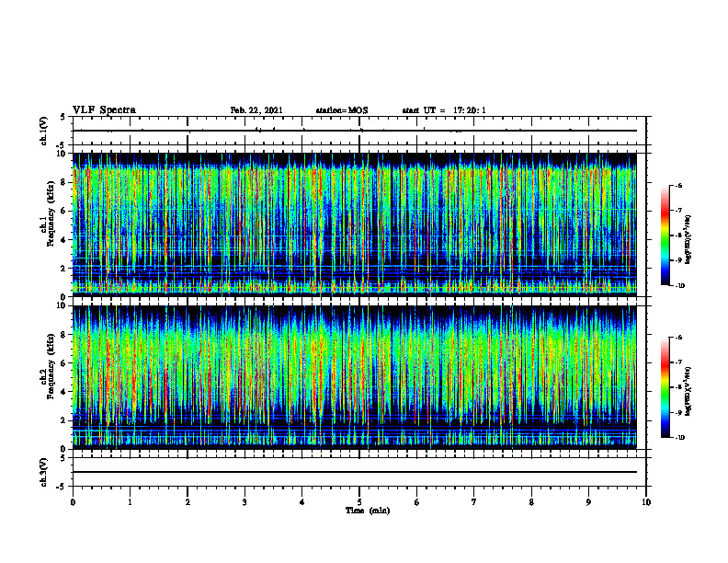Click the ch.2 colorbar "log(PSD)" label
The width and height of the screenshot is (728, 563).
(x=688, y=391)
